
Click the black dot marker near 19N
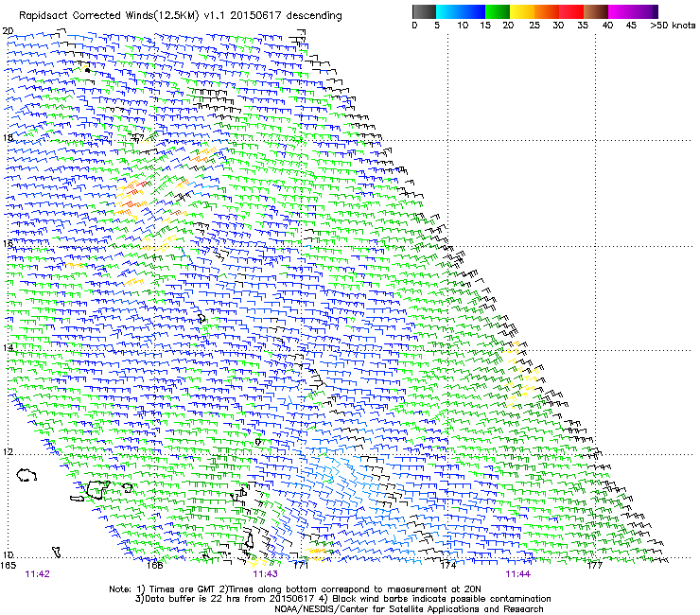87,70
